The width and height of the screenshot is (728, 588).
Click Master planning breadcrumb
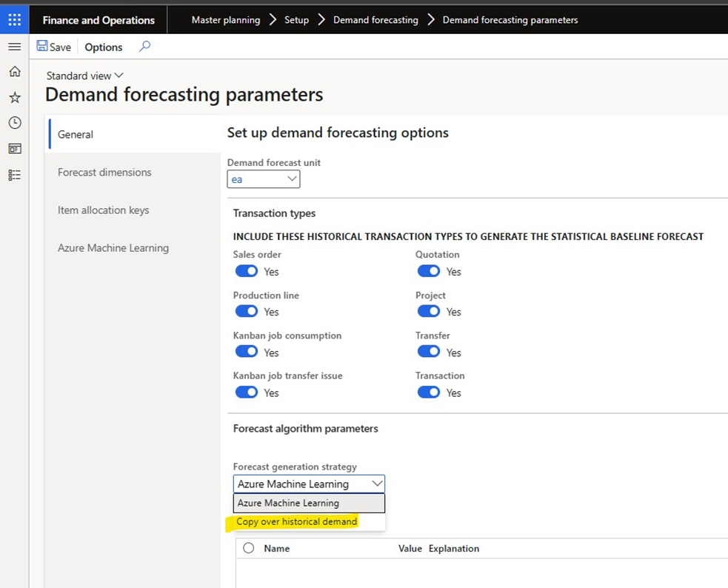tap(226, 20)
